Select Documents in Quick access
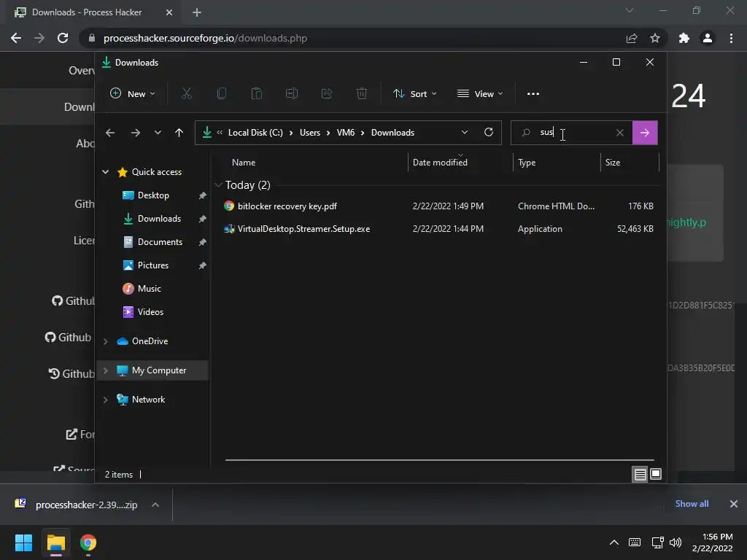Screen dimensions: 747x560 click(x=160, y=242)
